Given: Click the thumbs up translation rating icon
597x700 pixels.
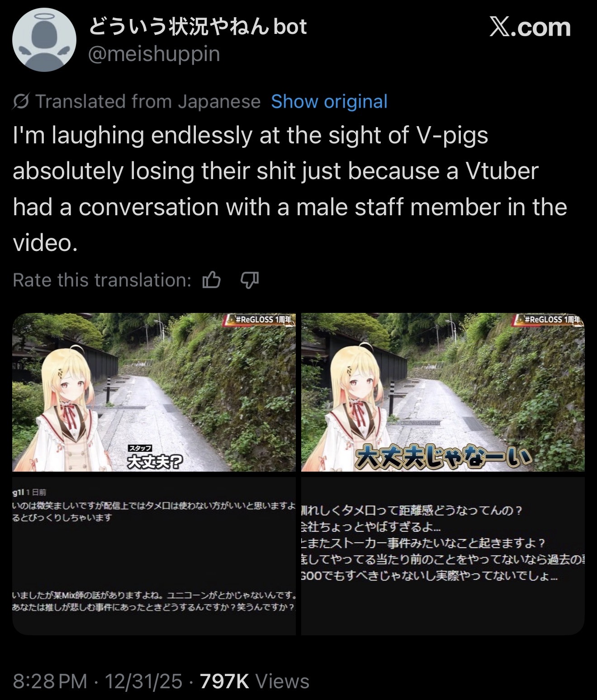Looking at the screenshot, I should tap(212, 280).
